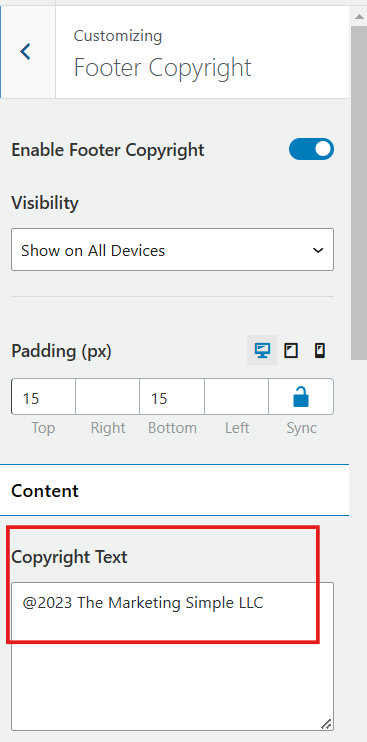Click the dropdown chevron beside Show on All Devices
The image size is (367, 742).
318,250
